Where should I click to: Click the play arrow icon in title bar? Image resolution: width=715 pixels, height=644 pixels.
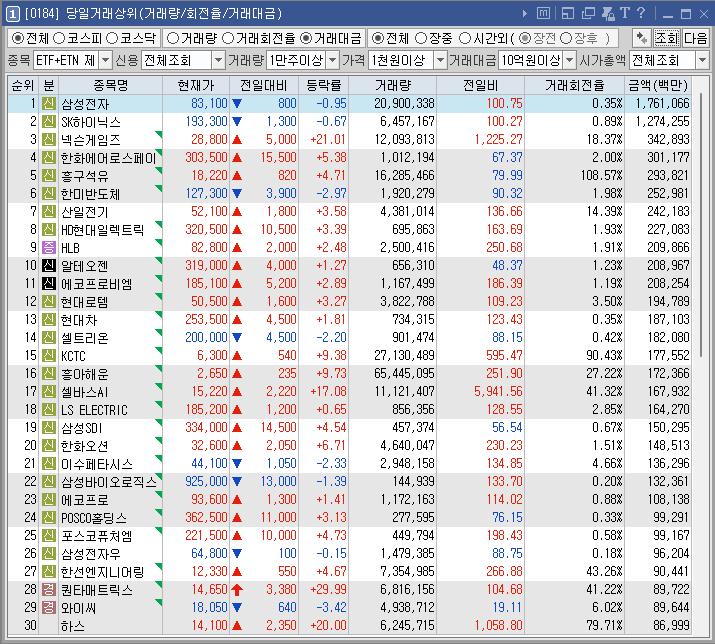pos(525,14)
